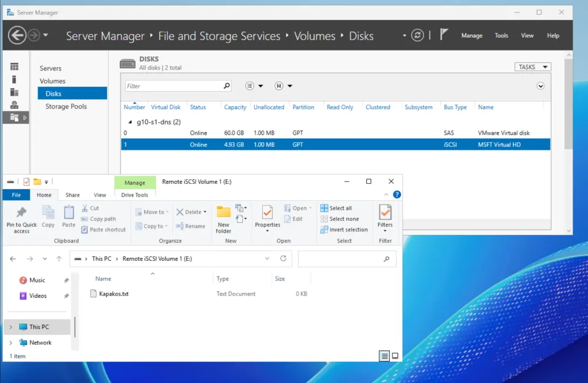Click the filter search magnifier icon
This screenshot has width=588, height=383.
[x=226, y=86]
